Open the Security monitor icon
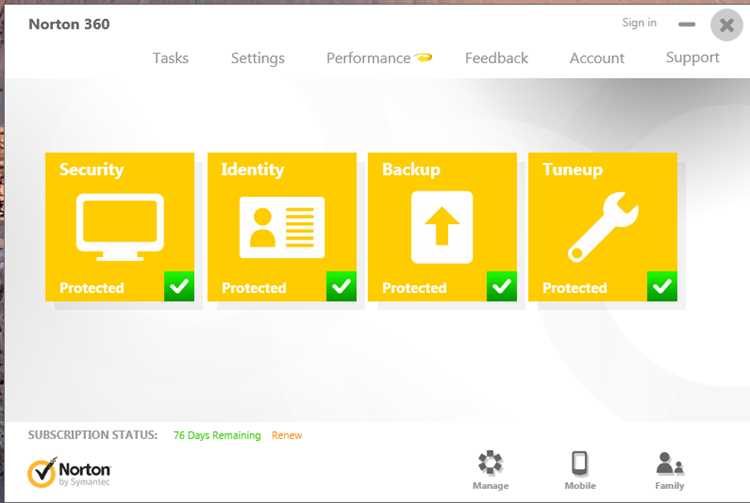750x503 pixels. [x=120, y=227]
